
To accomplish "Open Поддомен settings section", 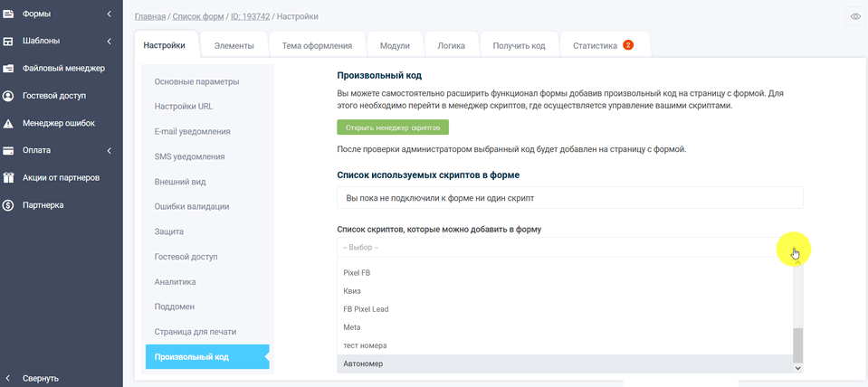I will [x=175, y=307].
